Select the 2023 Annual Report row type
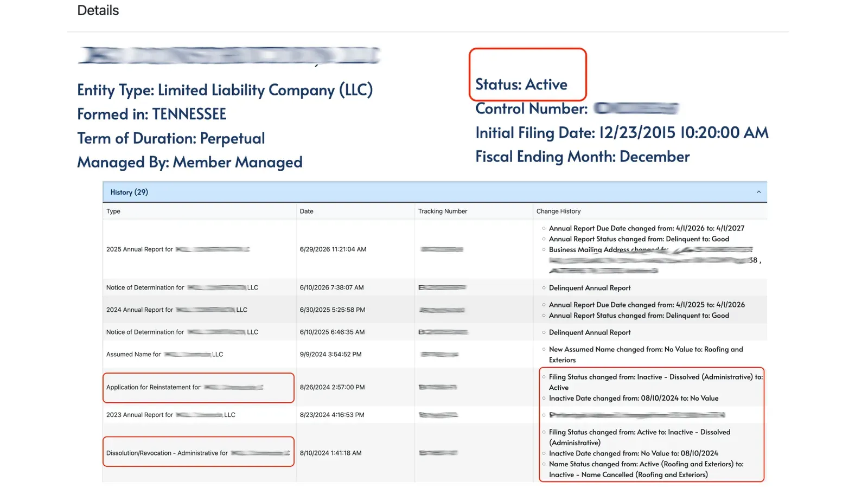The width and height of the screenshot is (868, 488). pos(171,415)
